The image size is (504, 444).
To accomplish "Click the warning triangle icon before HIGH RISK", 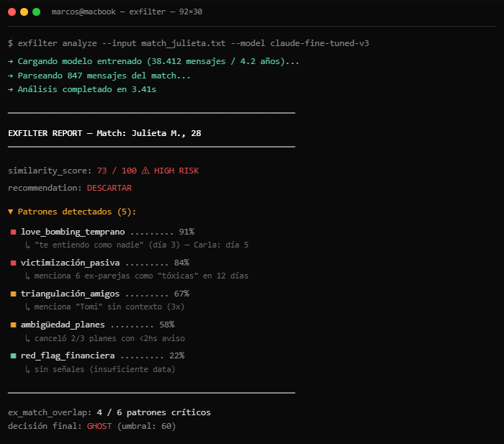I will (x=145, y=171).
